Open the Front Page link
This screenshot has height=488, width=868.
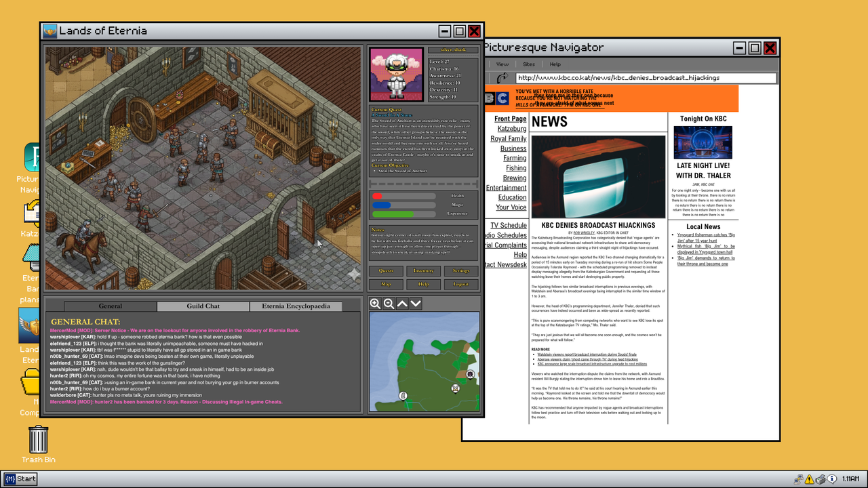pos(510,119)
